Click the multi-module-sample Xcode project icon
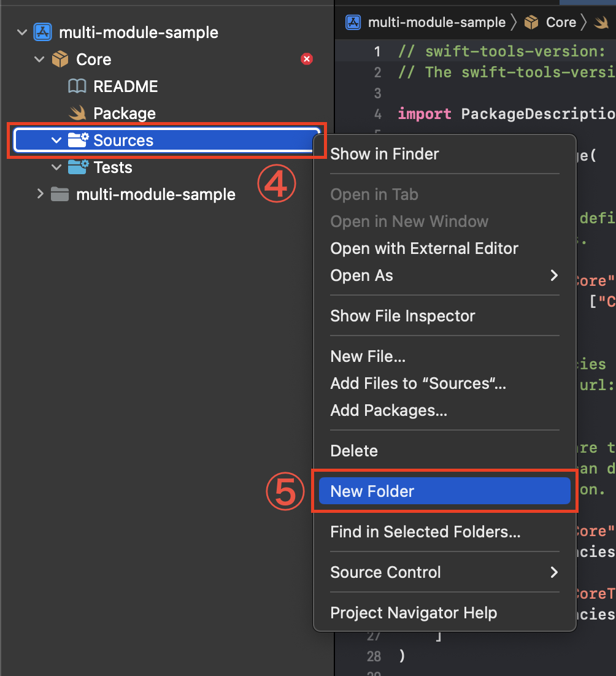The image size is (616, 676). pyautogui.click(x=42, y=33)
